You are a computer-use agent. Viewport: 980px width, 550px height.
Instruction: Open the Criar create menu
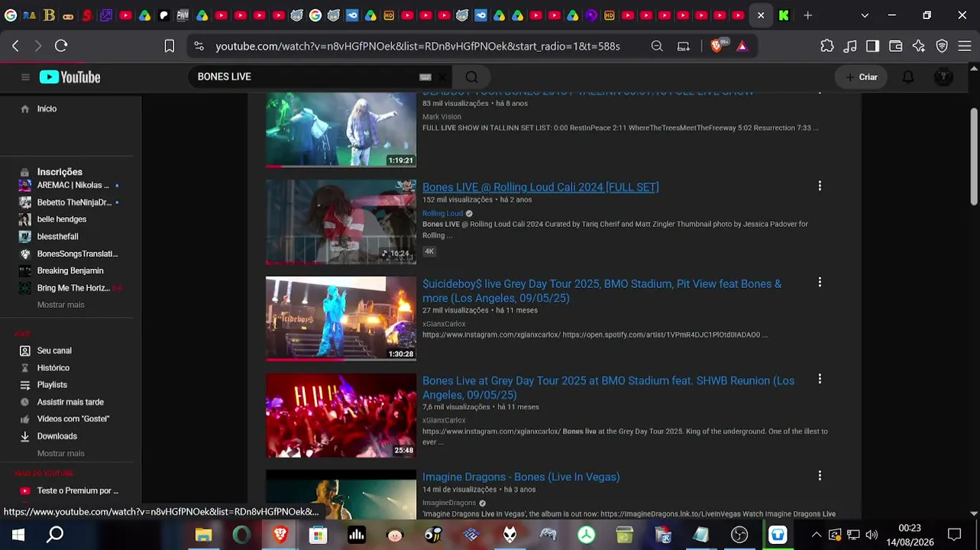pyautogui.click(x=862, y=77)
